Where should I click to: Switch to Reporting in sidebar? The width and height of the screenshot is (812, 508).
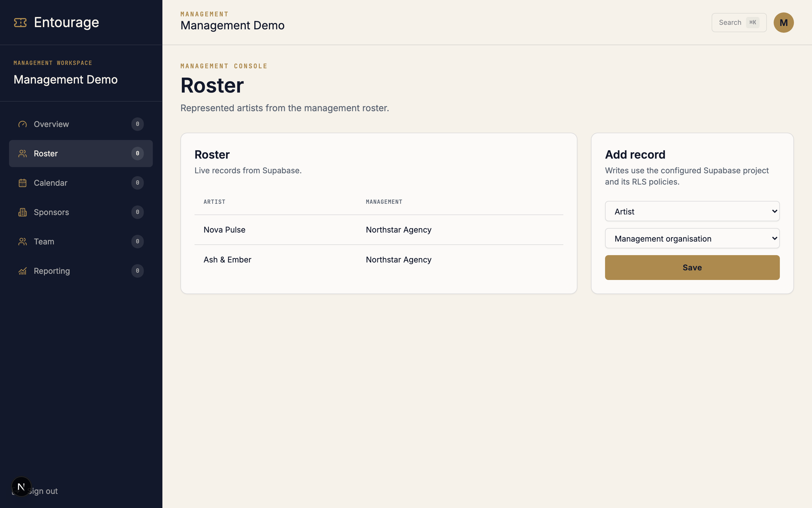pyautogui.click(x=81, y=271)
